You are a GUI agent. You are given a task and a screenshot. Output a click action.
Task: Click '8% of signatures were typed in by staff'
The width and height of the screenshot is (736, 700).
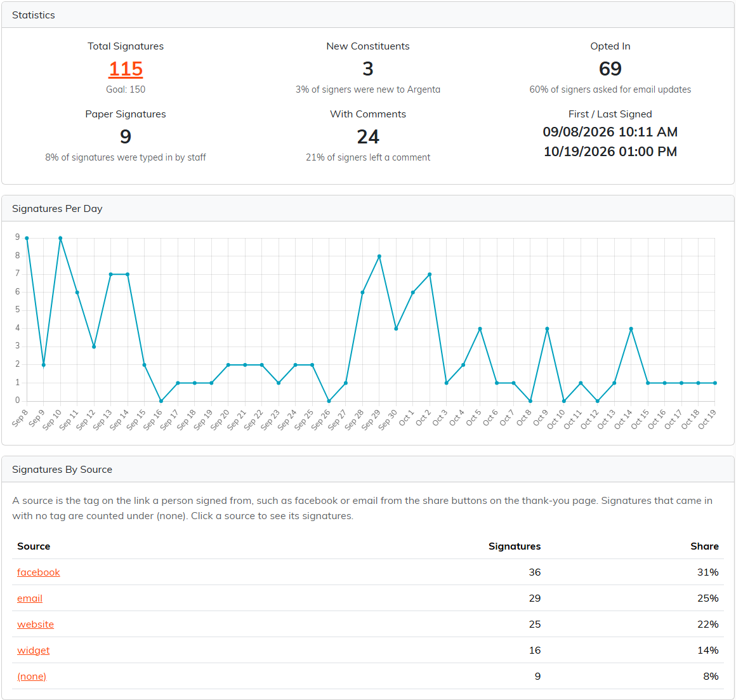click(126, 157)
